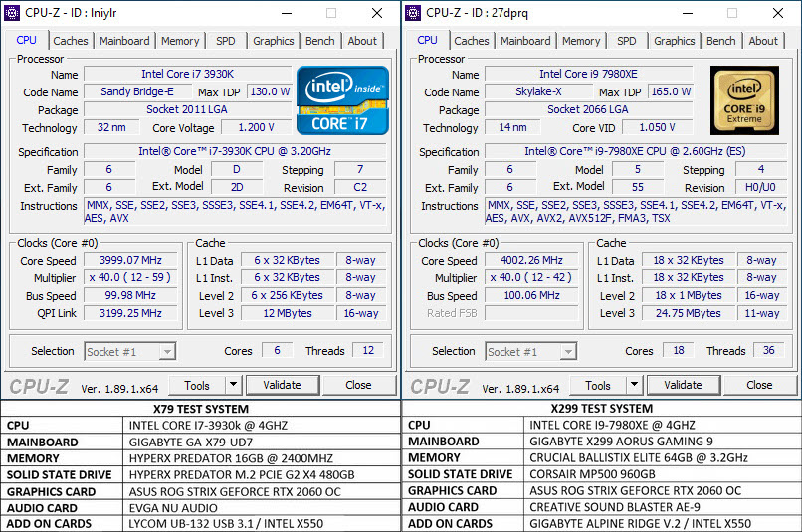The height and width of the screenshot is (532, 802).
Task: Click the Tools button in the 27dprq window
Action: click(x=598, y=386)
